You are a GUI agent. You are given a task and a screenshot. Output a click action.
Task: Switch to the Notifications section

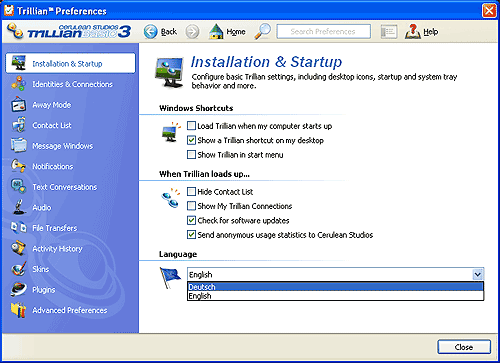[x=53, y=166]
